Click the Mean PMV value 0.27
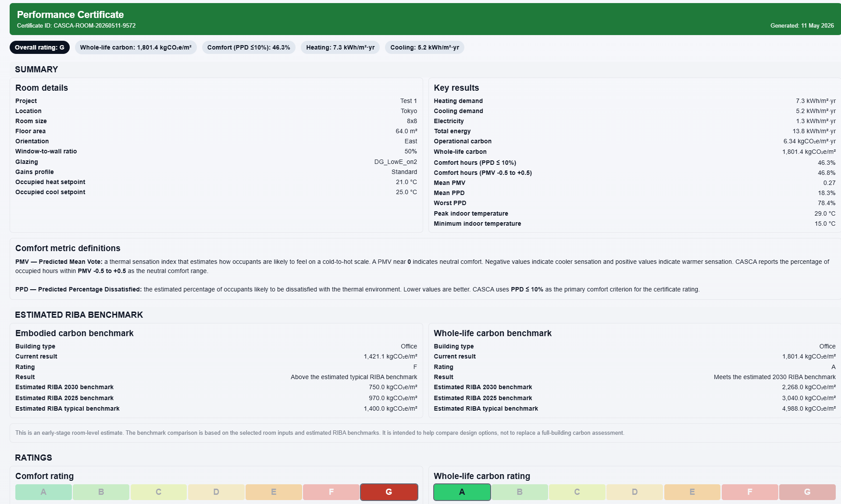 click(829, 183)
